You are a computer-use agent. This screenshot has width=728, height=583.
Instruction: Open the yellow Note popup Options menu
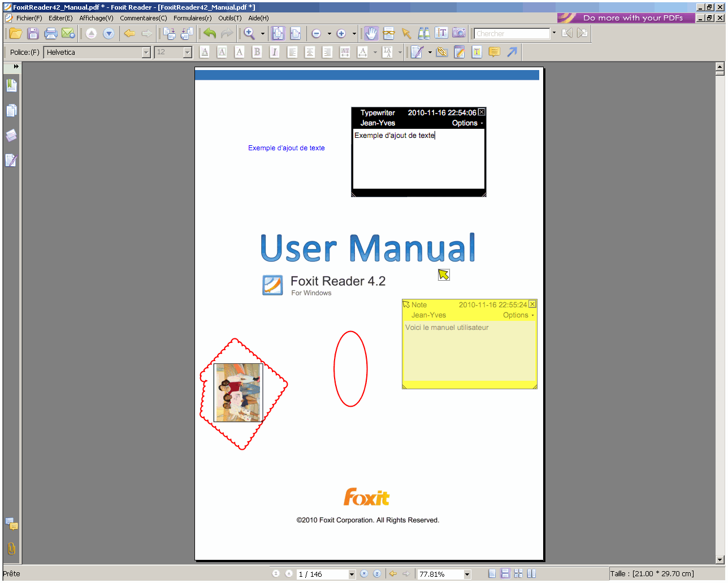[x=518, y=315]
